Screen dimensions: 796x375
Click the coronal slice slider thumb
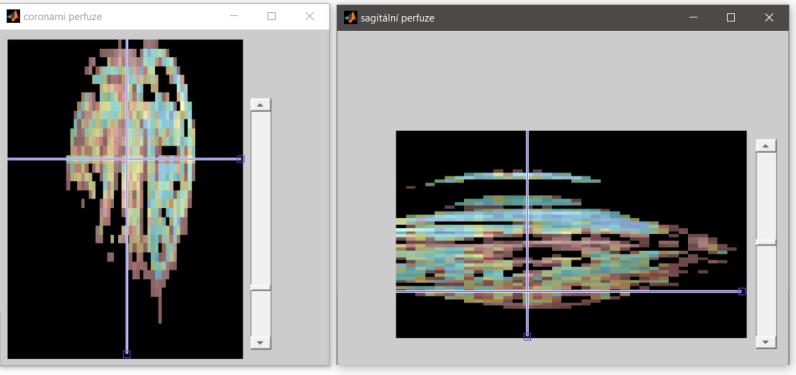click(260, 289)
